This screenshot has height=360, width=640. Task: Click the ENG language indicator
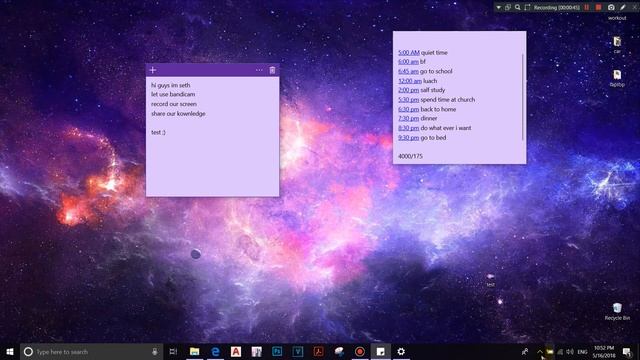point(582,351)
